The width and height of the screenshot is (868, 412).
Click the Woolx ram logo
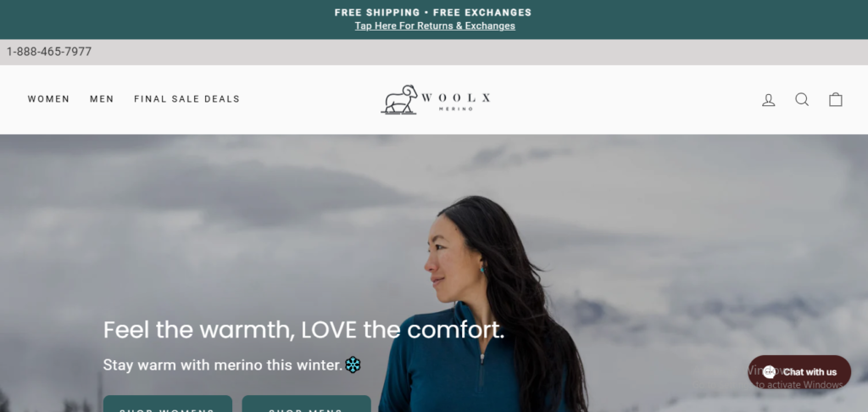coord(399,100)
